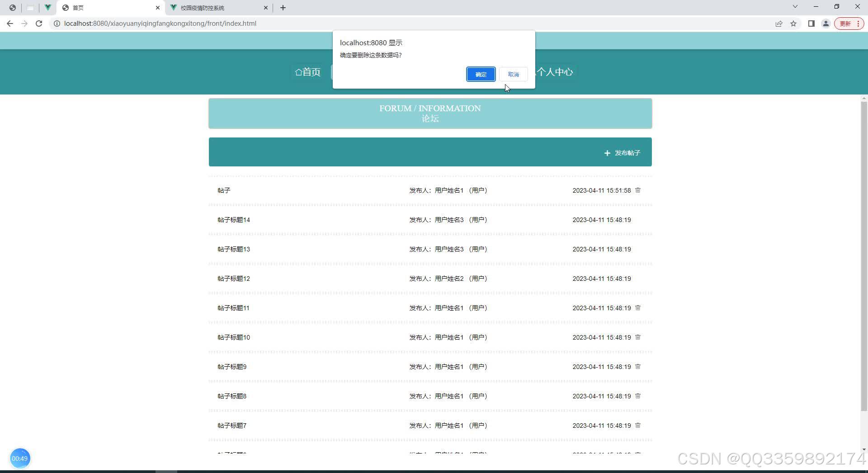Click the 00:49 recording timer badge

[20, 458]
